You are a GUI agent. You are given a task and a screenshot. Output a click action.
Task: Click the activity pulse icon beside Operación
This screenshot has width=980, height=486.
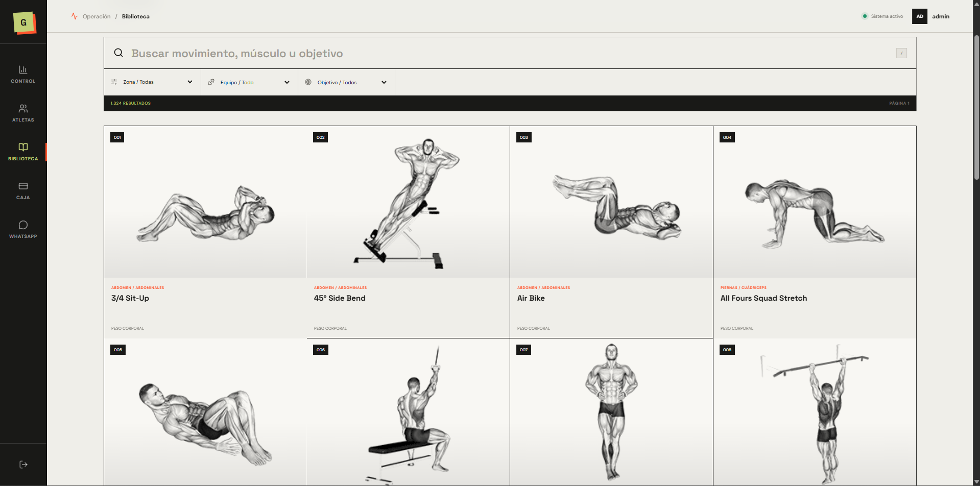pyautogui.click(x=75, y=16)
